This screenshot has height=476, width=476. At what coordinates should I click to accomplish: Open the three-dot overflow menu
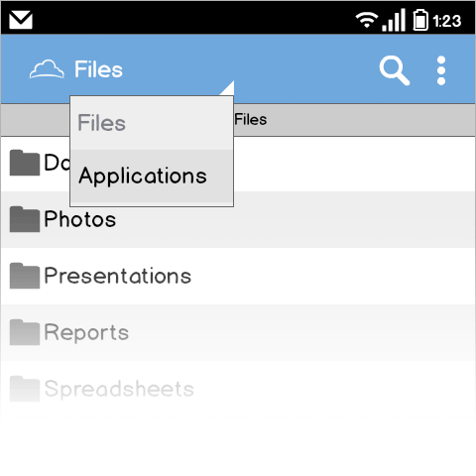[x=441, y=70]
